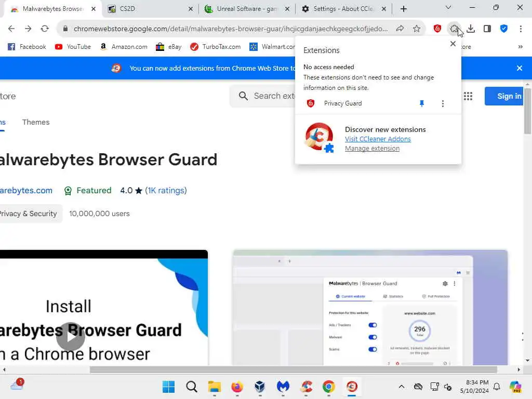Open CCleaner from the taskbar
532x399 pixels.
point(306,387)
